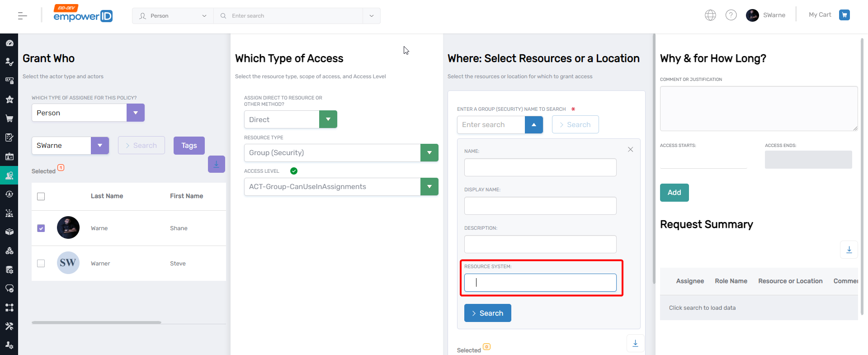Open the My Cart shopping cart icon
868x355 pixels.
click(x=844, y=15)
